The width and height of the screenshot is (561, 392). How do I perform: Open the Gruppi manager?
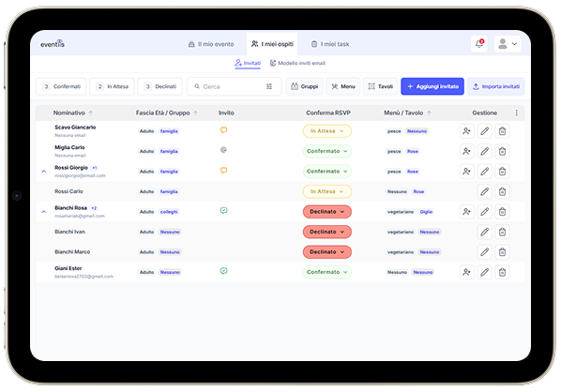tap(305, 86)
